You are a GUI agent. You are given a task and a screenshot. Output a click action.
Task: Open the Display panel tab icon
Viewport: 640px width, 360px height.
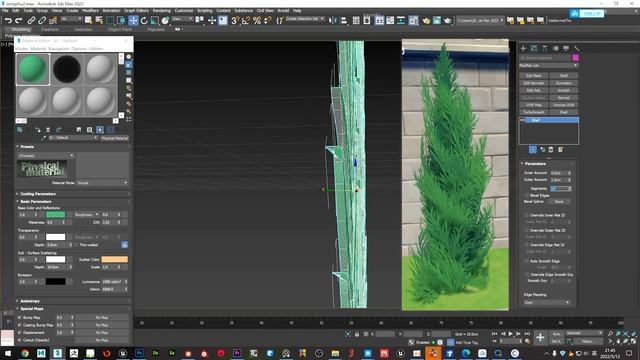566,48
